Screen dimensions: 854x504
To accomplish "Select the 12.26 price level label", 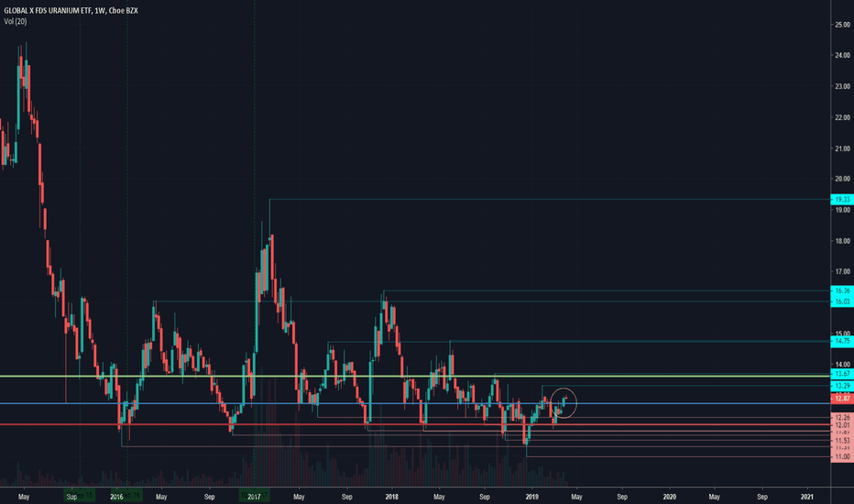I will (x=842, y=417).
